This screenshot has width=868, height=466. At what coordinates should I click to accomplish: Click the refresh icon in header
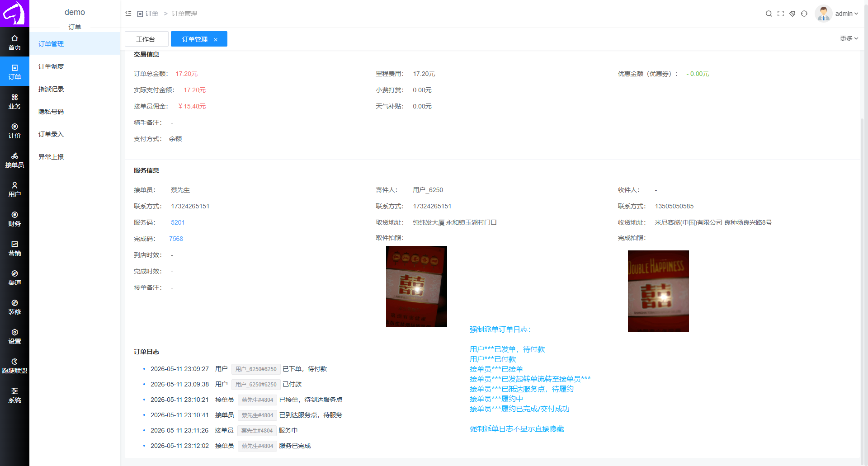click(804, 14)
